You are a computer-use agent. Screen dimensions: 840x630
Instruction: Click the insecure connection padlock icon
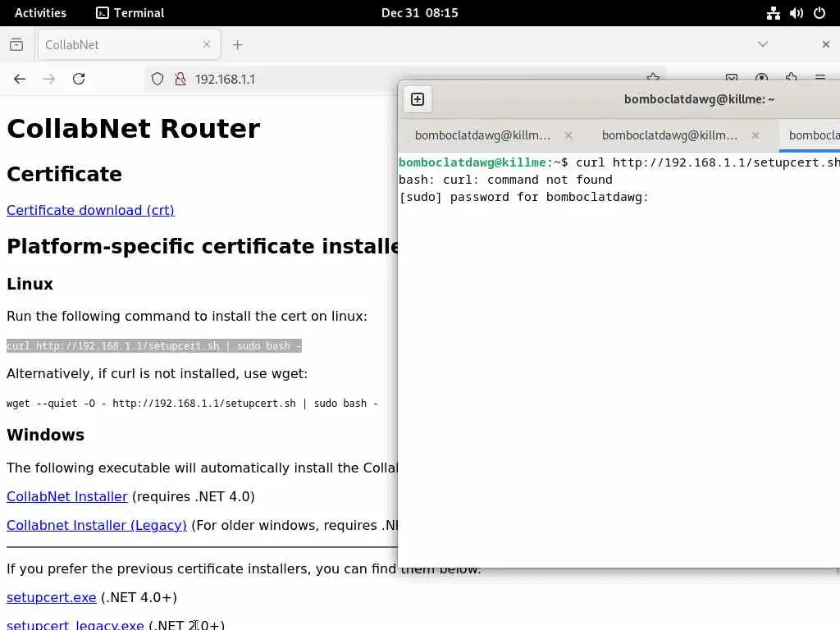pos(180,80)
